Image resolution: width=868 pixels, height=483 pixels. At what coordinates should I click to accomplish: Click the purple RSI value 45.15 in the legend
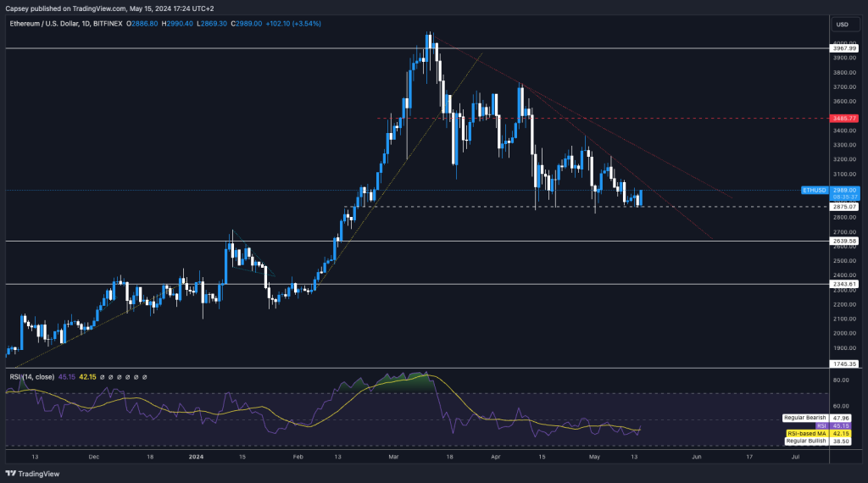(66, 377)
